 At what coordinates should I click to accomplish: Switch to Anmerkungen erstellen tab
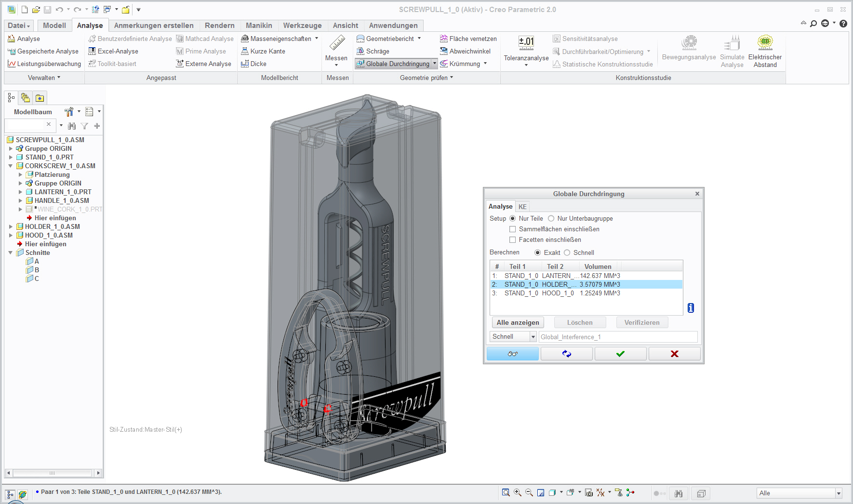point(154,26)
